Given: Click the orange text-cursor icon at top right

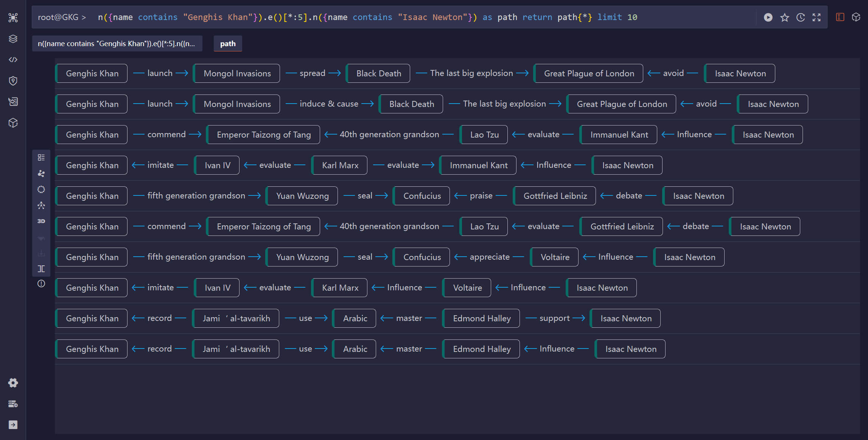Looking at the screenshot, I should tap(840, 17).
